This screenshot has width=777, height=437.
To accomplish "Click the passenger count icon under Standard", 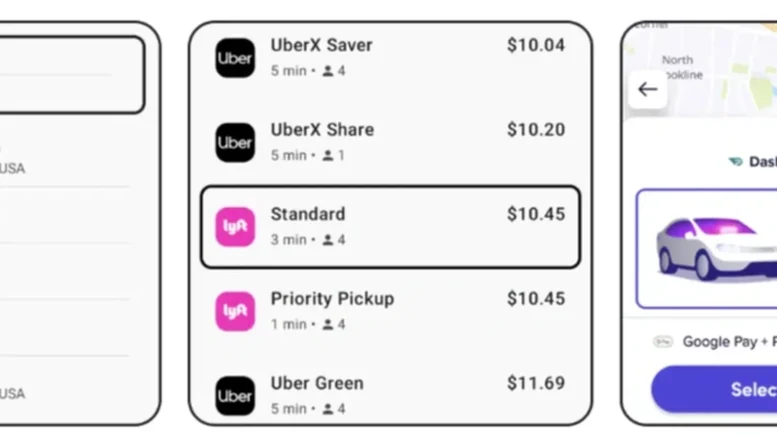I will [327, 240].
